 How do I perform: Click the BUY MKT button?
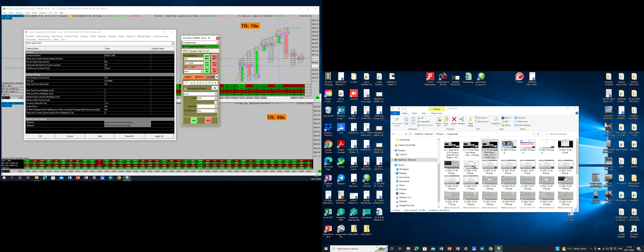click(207, 57)
